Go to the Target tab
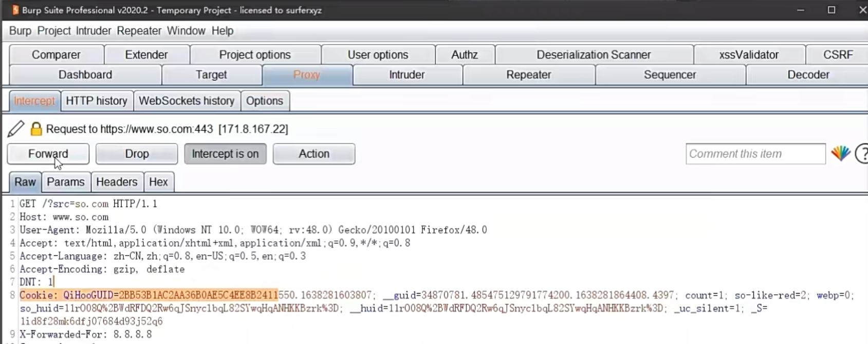Viewport: 868px width, 344px height. pyautogui.click(x=211, y=75)
